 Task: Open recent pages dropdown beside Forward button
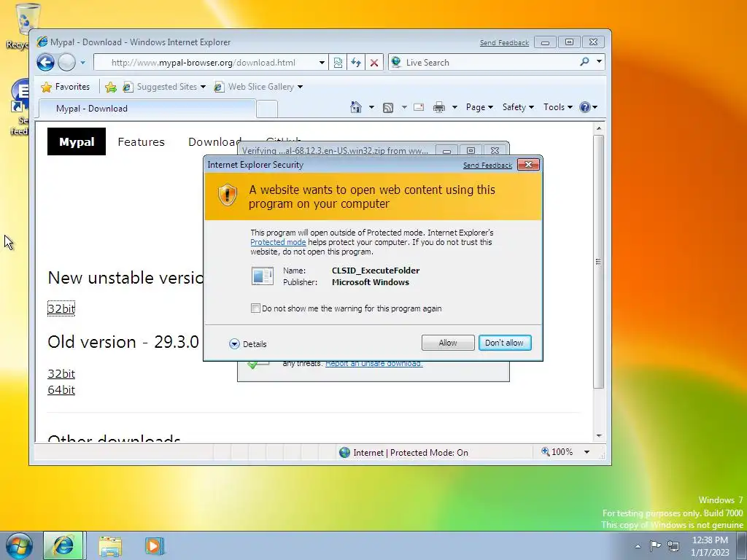(83, 63)
